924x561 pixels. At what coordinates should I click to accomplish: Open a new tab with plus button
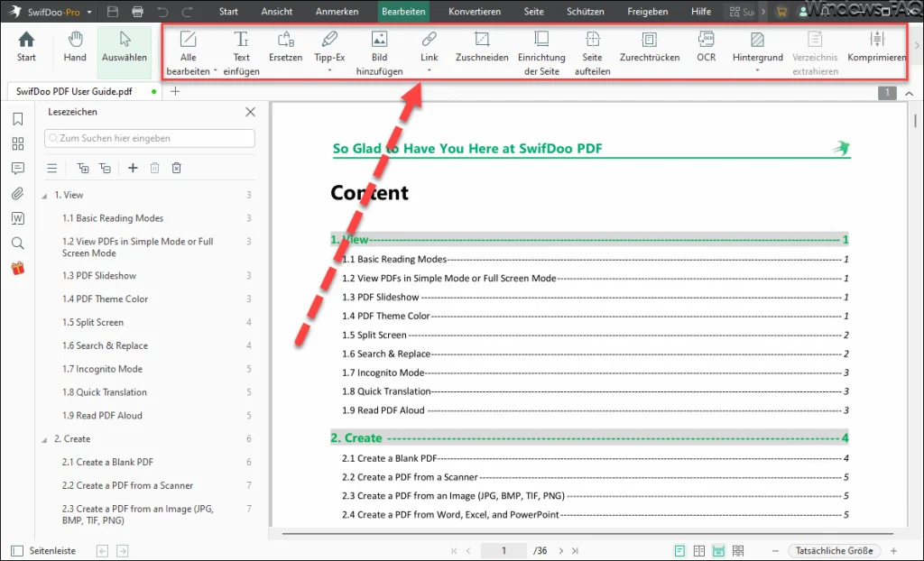coord(175,91)
